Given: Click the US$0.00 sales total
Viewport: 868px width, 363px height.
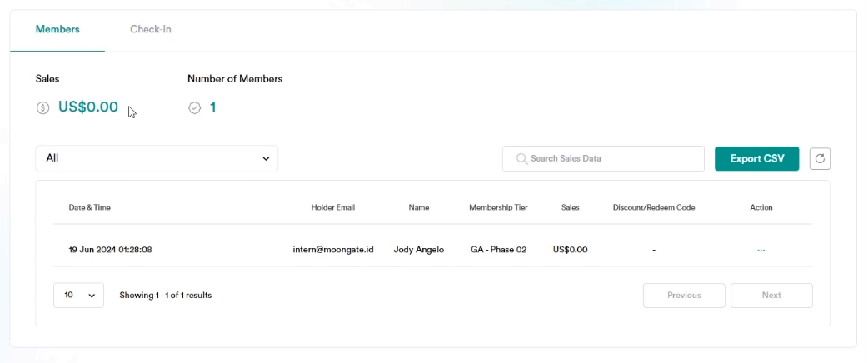Looking at the screenshot, I should (88, 107).
